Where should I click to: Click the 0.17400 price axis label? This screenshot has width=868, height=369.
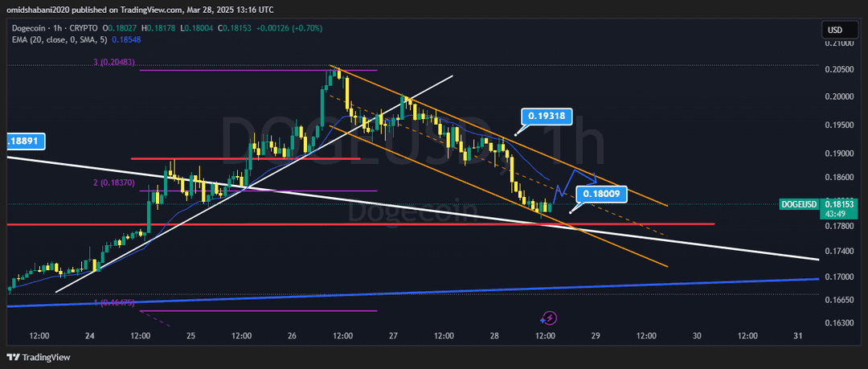[837, 252]
